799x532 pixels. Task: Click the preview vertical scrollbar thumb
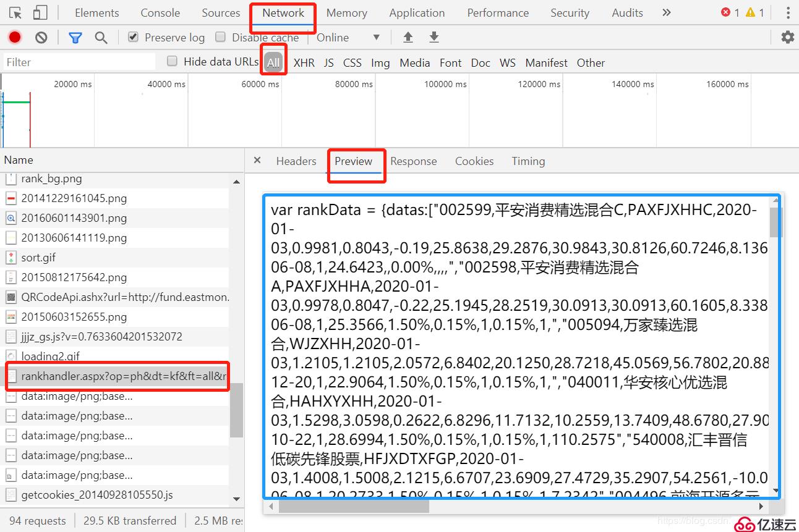[776, 222]
